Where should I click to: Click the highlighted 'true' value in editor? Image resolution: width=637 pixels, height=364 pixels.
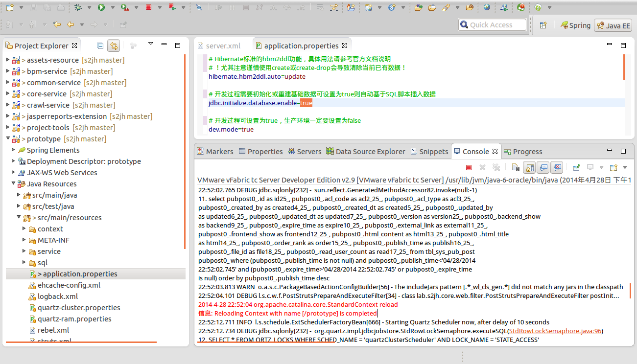pos(306,103)
